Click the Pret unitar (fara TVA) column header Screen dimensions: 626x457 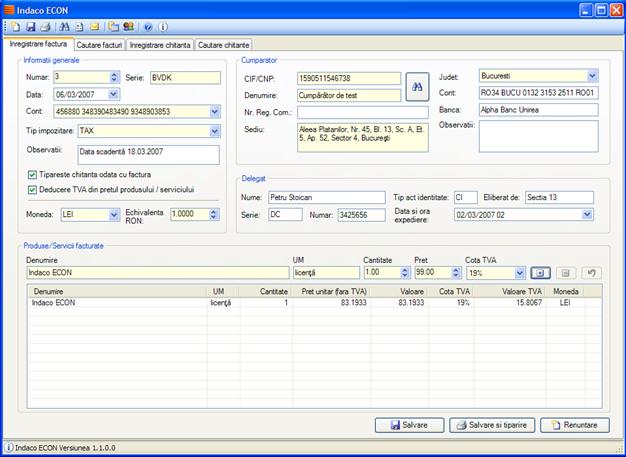332,292
